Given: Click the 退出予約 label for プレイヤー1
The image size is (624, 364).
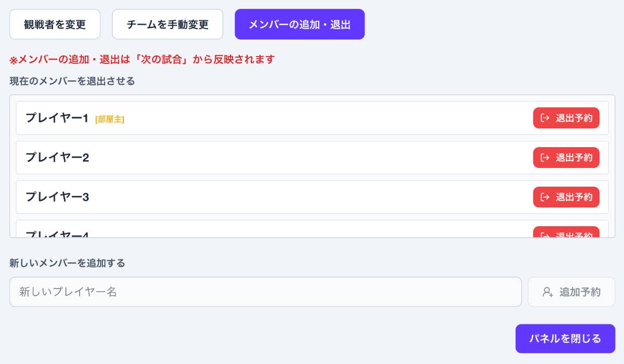Looking at the screenshot, I should (x=574, y=118).
